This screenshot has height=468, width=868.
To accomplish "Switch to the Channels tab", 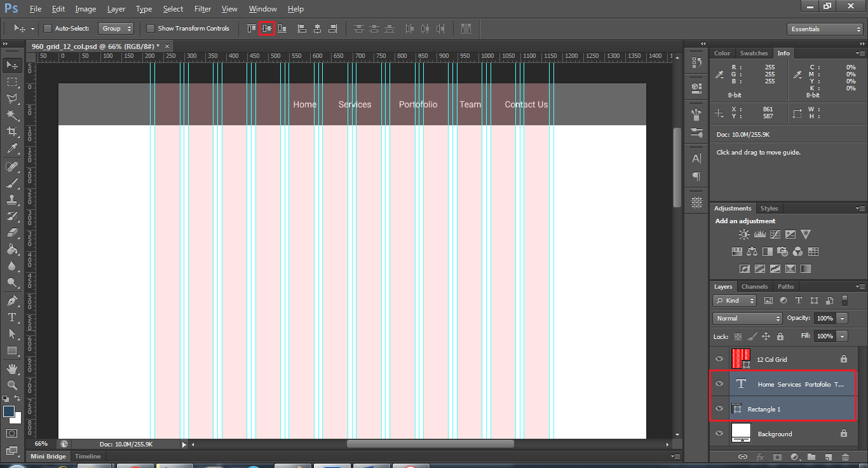I will tap(754, 287).
